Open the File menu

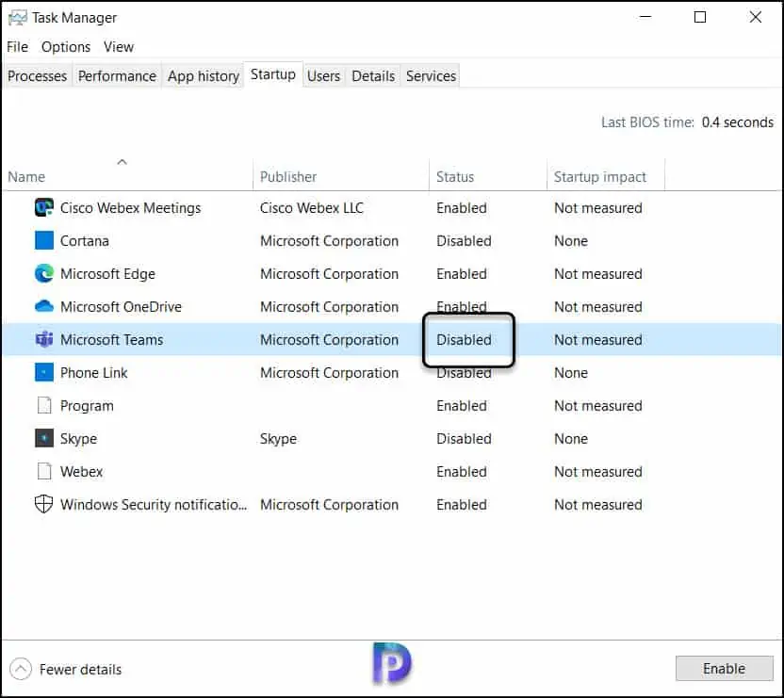point(18,47)
